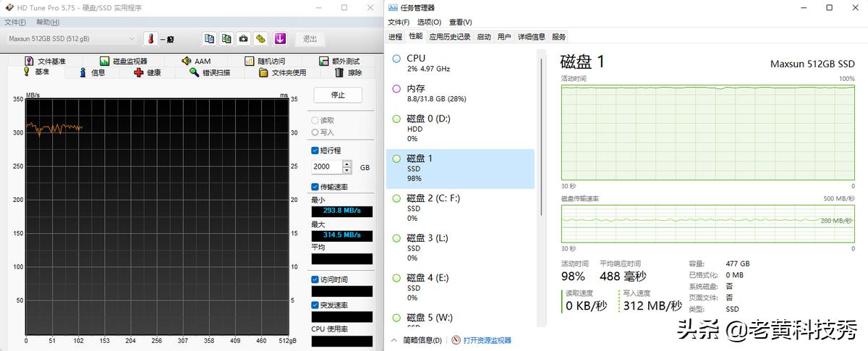
Task: Open the 随机访问 tab
Action: [265, 62]
